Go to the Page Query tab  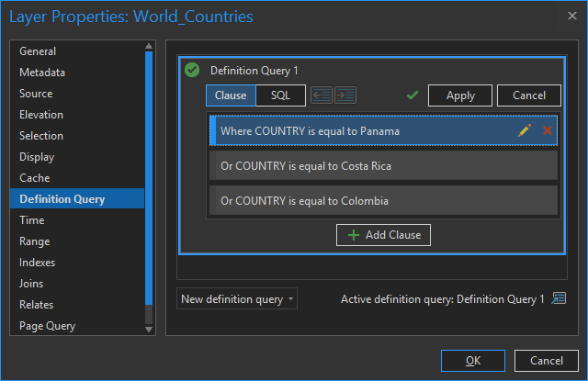click(x=47, y=326)
